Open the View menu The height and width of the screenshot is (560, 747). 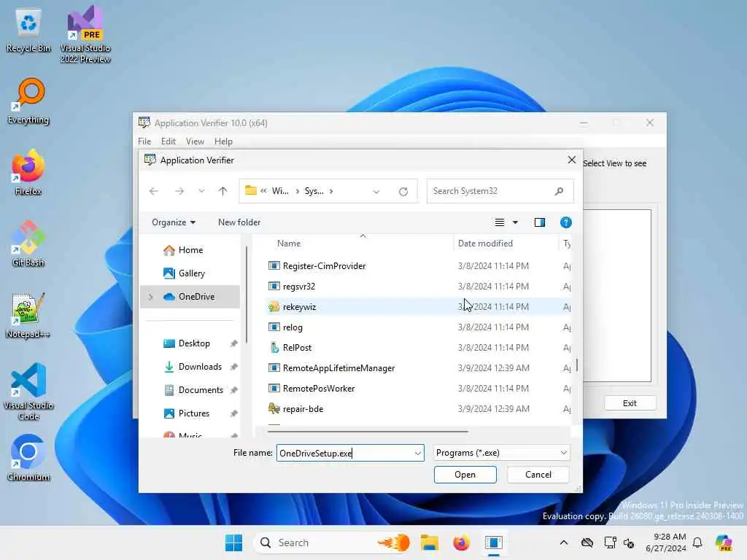[x=195, y=141]
